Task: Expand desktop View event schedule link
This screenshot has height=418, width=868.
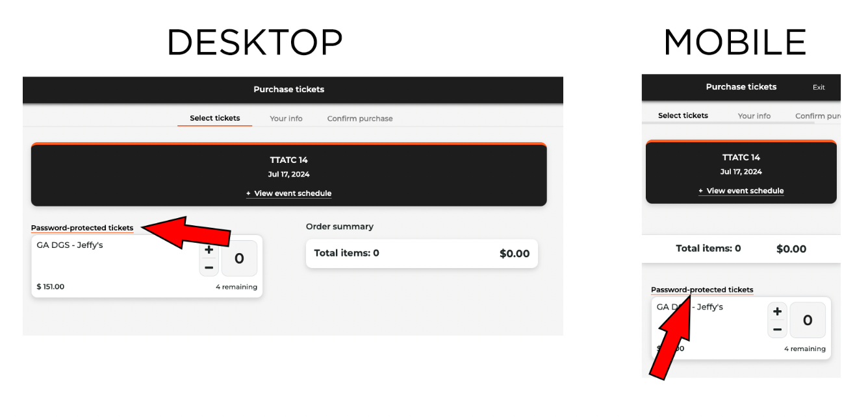Action: 288,193
